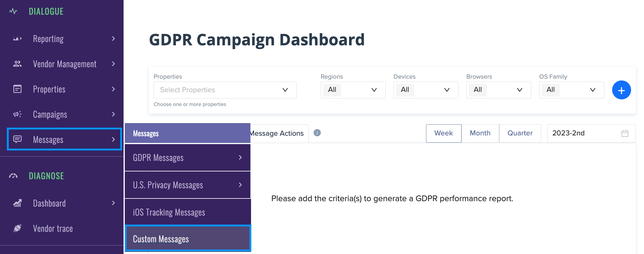
Task: Click the Vendor trace plug icon
Action: coord(17,228)
